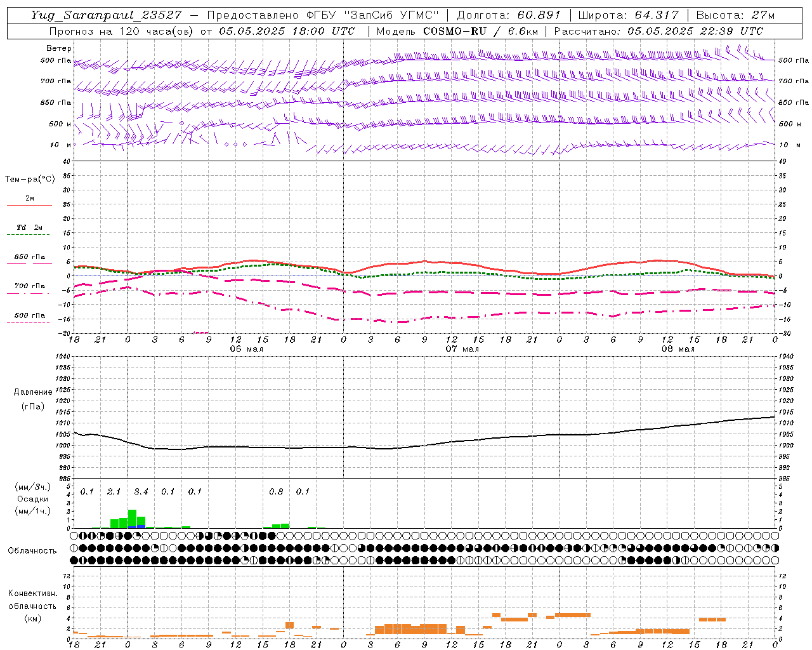Click the forecast start 05.05.2025 18:00 UTC

(287, 31)
